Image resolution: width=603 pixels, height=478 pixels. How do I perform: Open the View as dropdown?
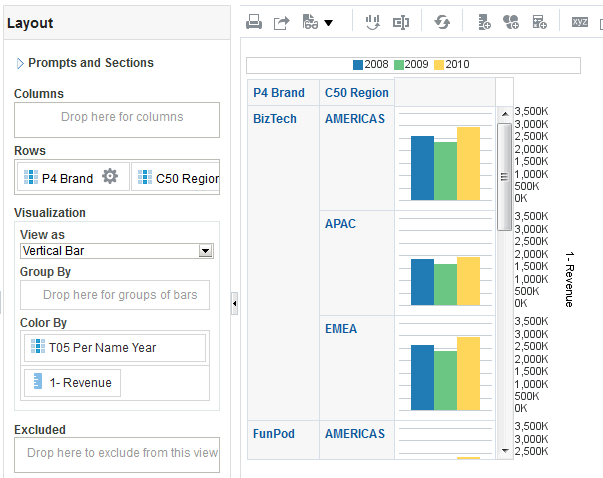tap(206, 251)
